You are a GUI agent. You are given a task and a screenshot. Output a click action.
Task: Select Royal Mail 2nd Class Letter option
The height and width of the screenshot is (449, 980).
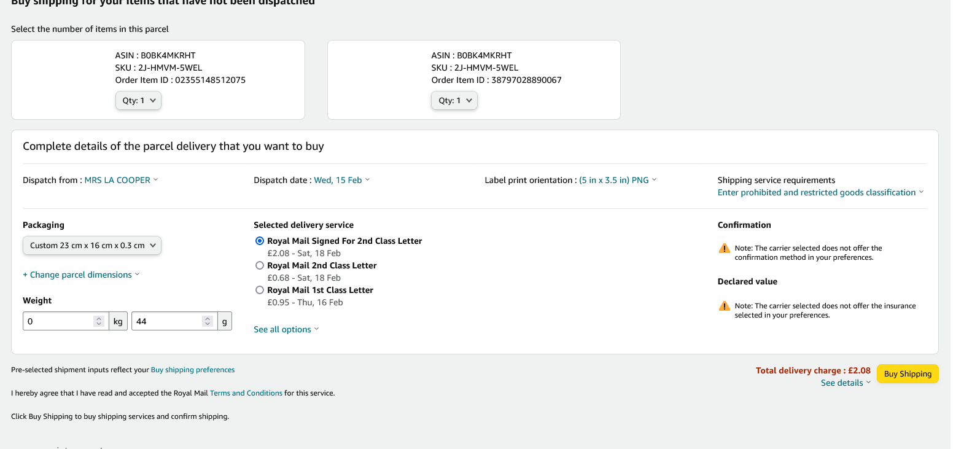[260, 265]
